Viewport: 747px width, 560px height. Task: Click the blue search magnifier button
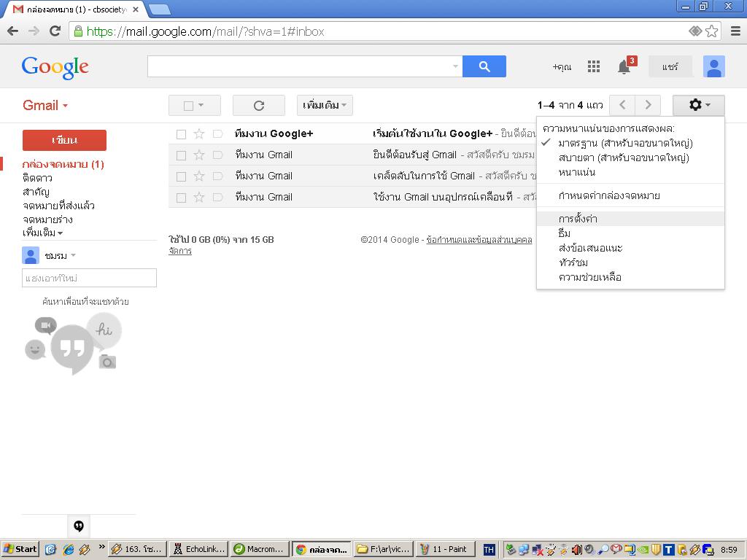(484, 66)
